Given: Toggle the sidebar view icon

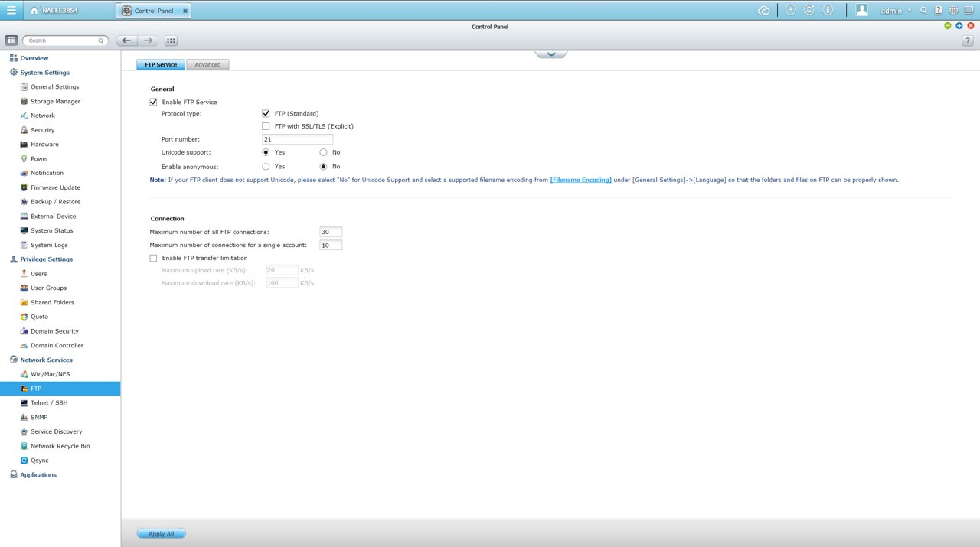Looking at the screenshot, I should [11, 41].
